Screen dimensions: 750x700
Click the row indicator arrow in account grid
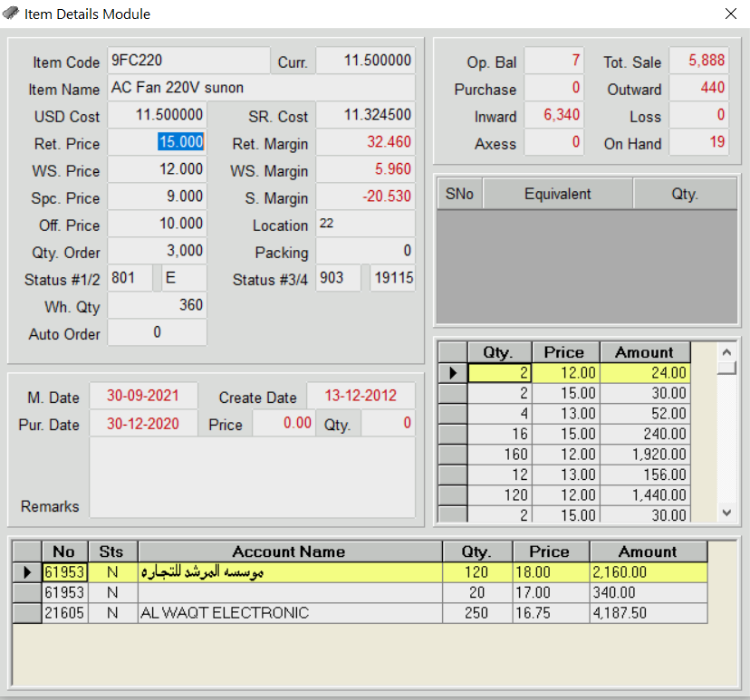(x=27, y=572)
